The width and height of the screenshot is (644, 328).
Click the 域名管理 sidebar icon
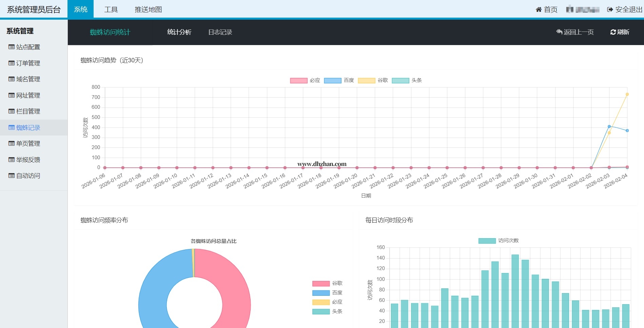coord(12,79)
